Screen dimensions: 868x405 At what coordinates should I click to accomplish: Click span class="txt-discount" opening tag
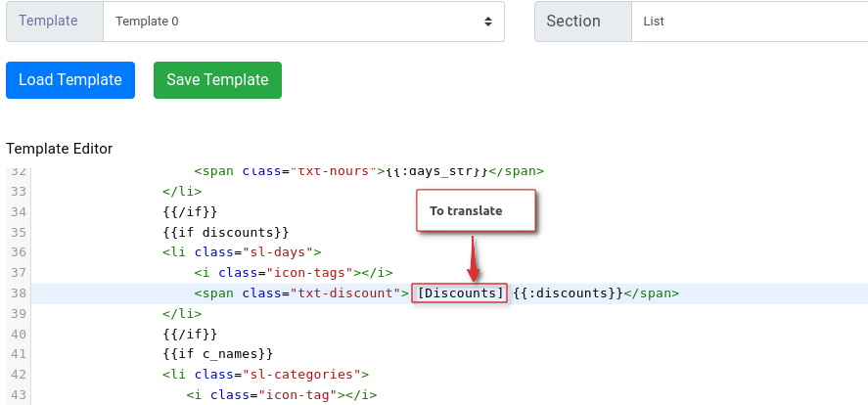pyautogui.click(x=301, y=293)
